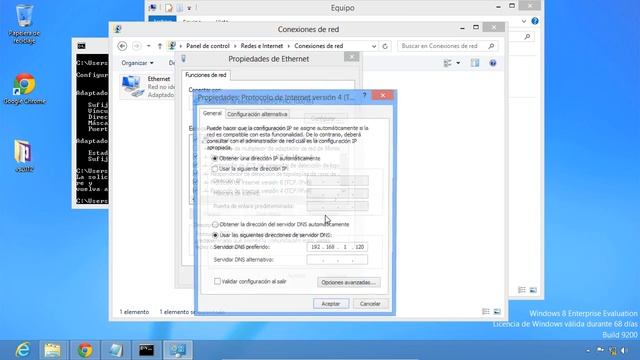Open the Help icon in the Equipo window
640x360 pixels.
tap(535, 21)
